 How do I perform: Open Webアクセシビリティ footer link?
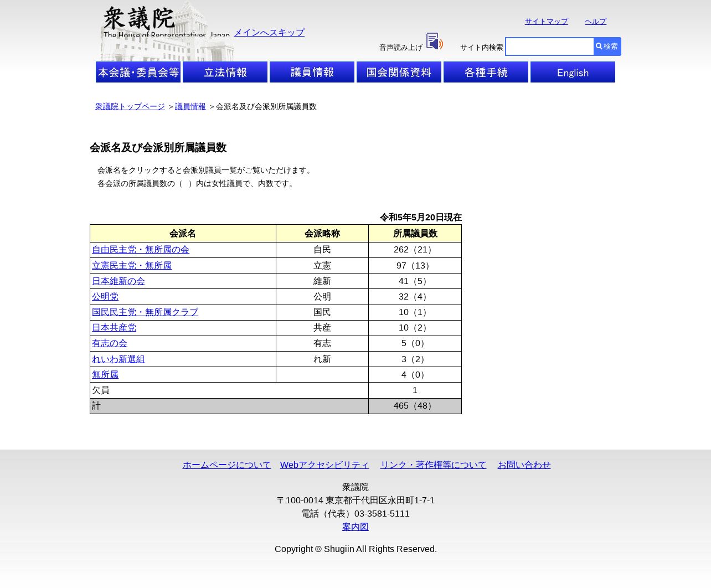pos(324,465)
